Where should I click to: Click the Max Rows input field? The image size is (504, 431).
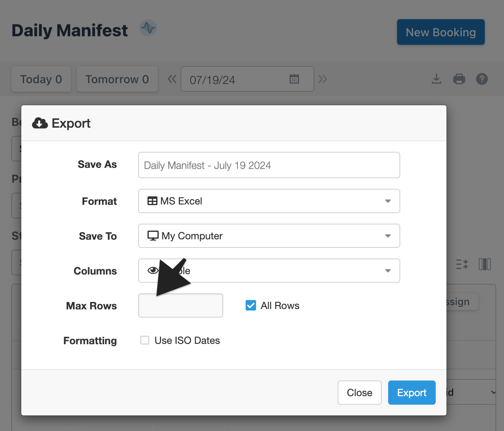181,305
